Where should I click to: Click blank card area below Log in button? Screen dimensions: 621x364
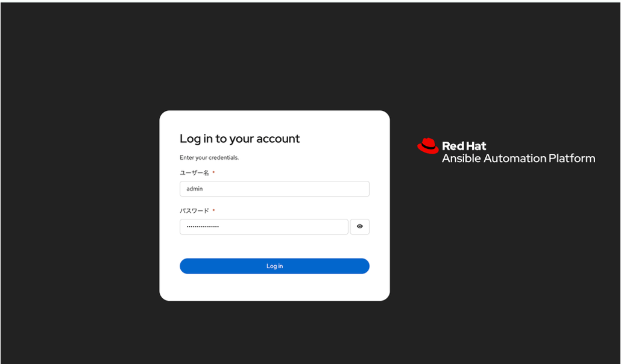point(274,287)
